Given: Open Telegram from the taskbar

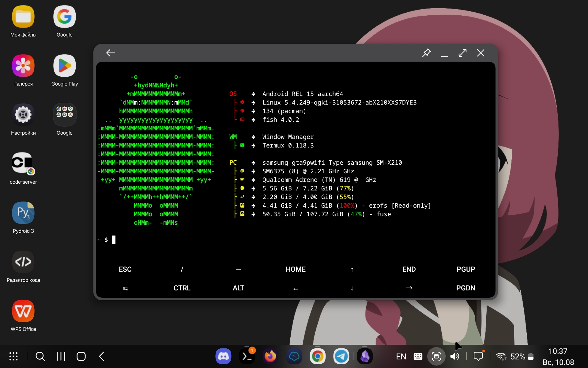Looking at the screenshot, I should (341, 356).
